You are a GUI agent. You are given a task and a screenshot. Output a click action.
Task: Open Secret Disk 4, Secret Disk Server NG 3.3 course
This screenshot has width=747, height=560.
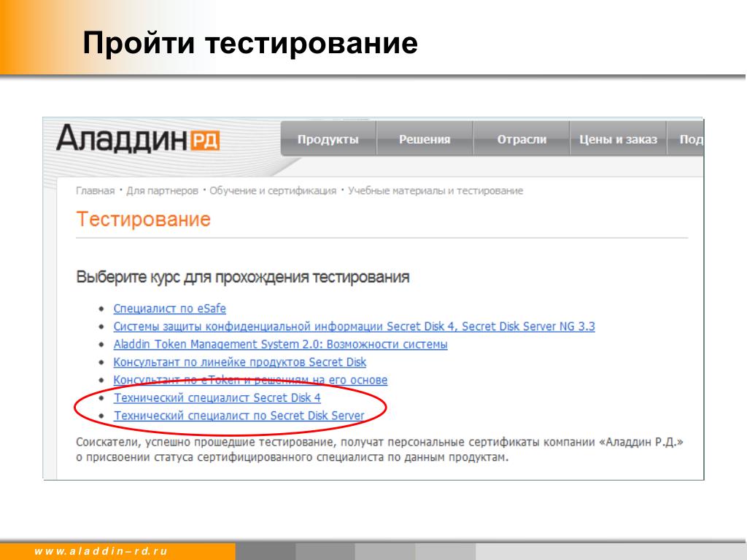(x=354, y=326)
